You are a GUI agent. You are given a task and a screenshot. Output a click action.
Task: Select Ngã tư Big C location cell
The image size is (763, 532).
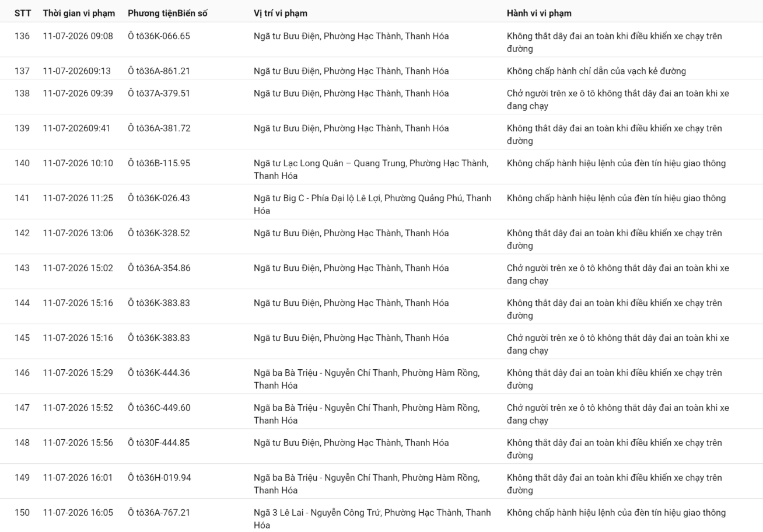tap(372, 204)
